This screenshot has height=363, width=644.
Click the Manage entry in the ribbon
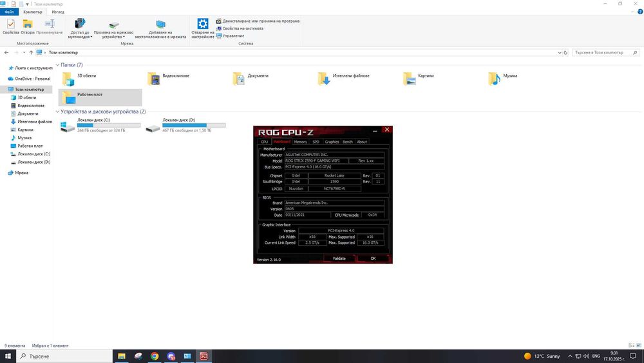[x=230, y=35]
